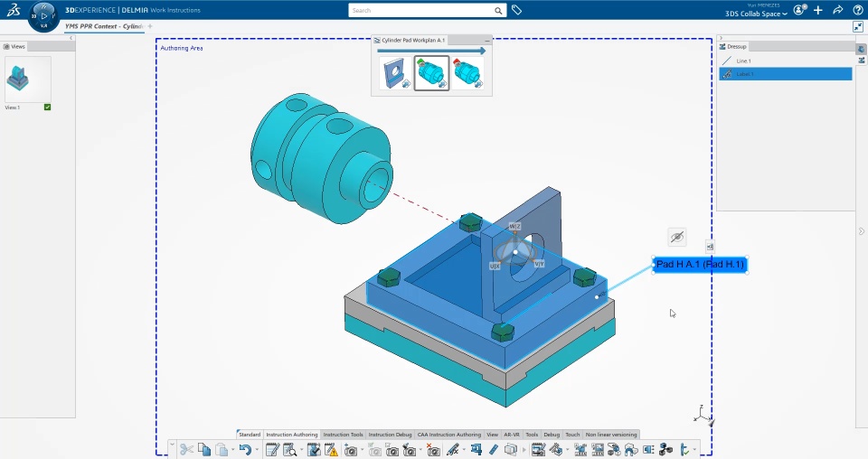Screen dimensions: 868x459
Task: Click the search magnifier icon
Action: (x=498, y=11)
